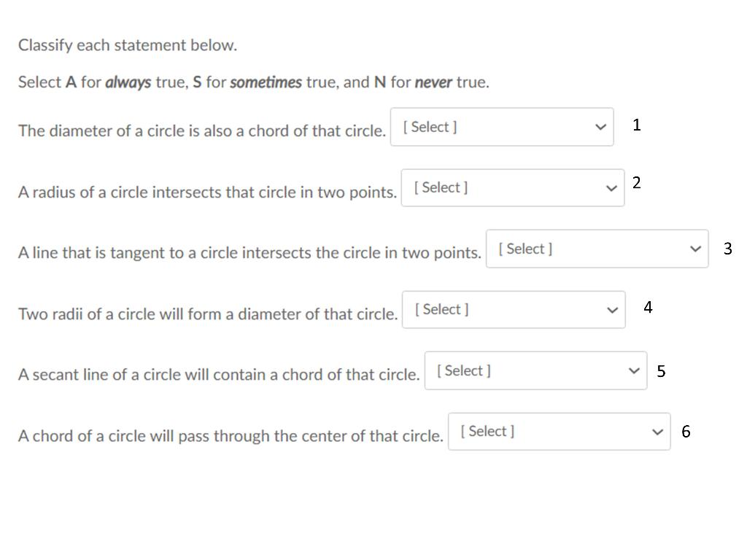The width and height of the screenshot is (747, 560).
Task: Click the chevron arrow on dropdown numbered 5
Action: [x=633, y=371]
